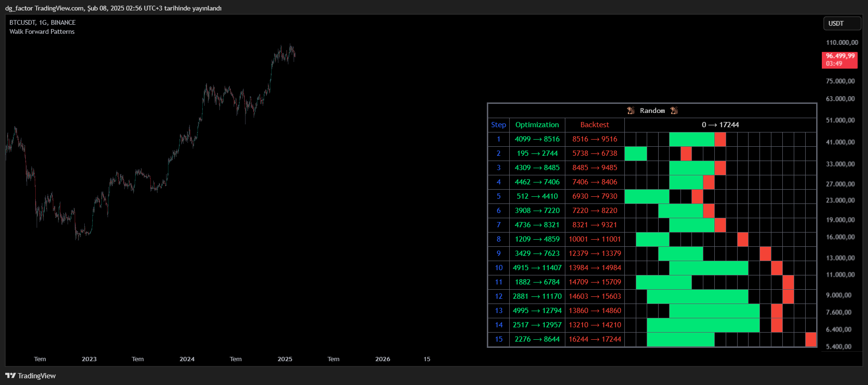Click backtest cell 14709 ⟶ 15709
Viewport: 868px width, 385px height.
click(x=594, y=282)
